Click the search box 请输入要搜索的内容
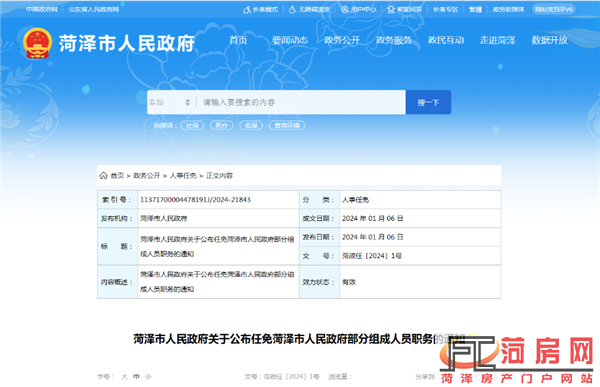The width and height of the screenshot is (600, 387). tap(301, 102)
